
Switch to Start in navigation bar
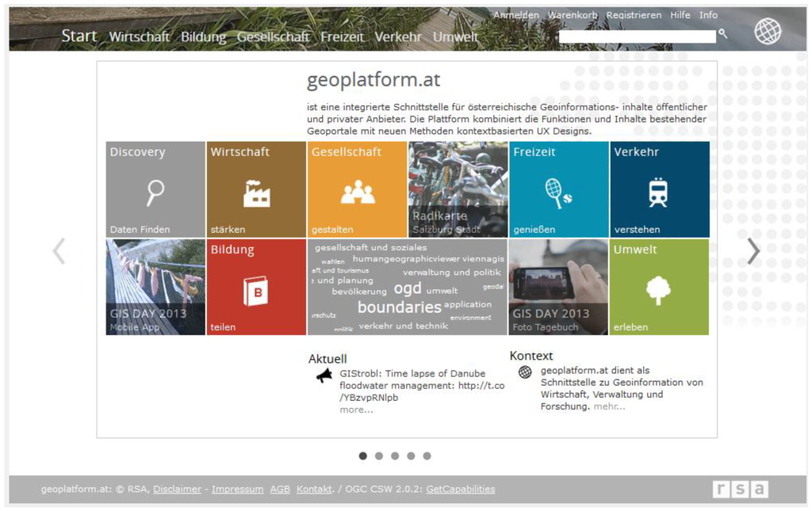[x=79, y=36]
